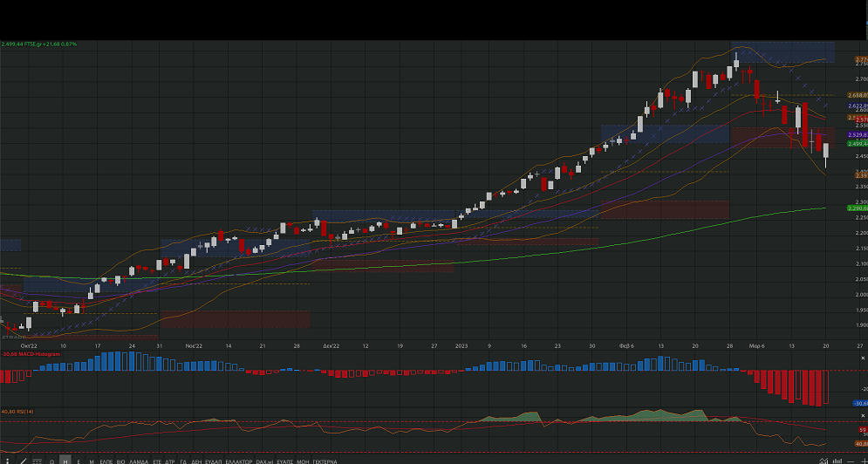Switch to the E weekly timeframe
This screenshot has width=868, height=464.
(79, 461)
